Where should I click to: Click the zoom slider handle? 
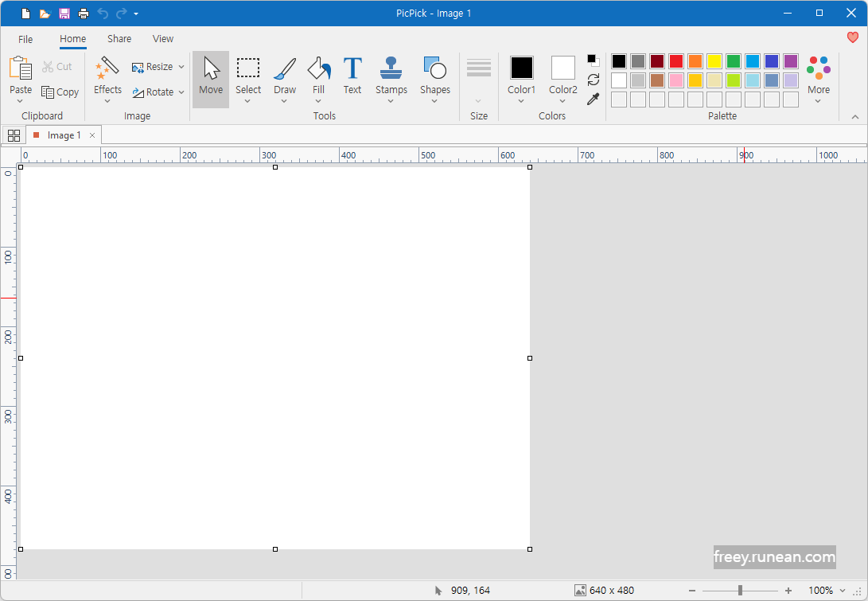(x=740, y=591)
